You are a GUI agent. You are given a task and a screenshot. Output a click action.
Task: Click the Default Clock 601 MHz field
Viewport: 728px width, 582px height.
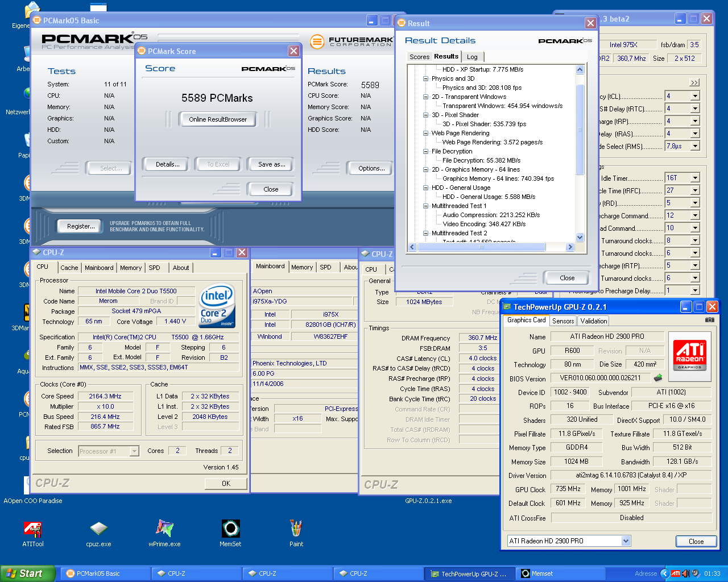(569, 503)
